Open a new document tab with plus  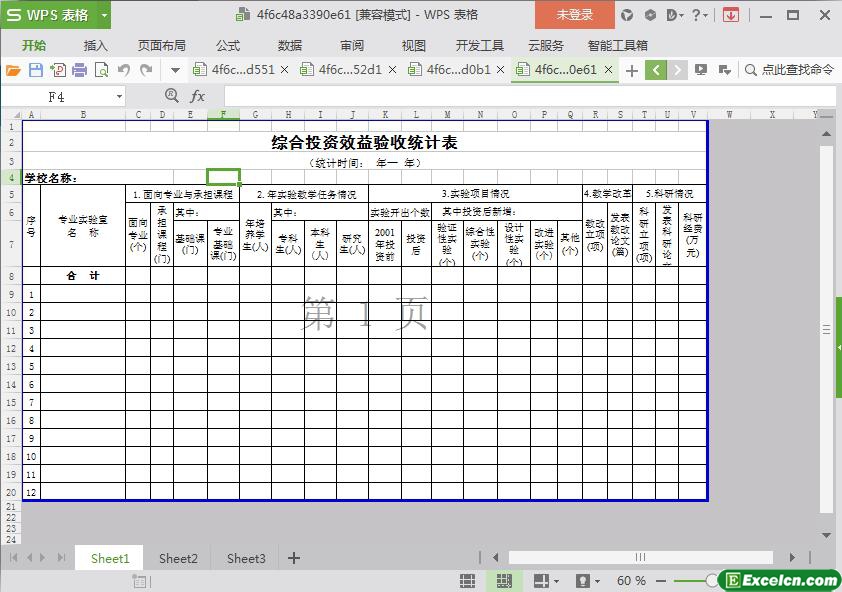point(631,70)
